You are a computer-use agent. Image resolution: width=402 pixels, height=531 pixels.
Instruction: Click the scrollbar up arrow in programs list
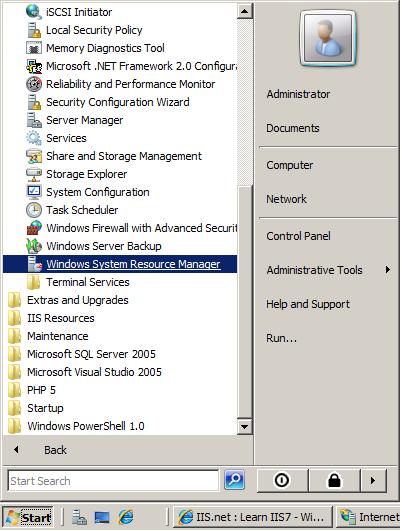point(244,12)
